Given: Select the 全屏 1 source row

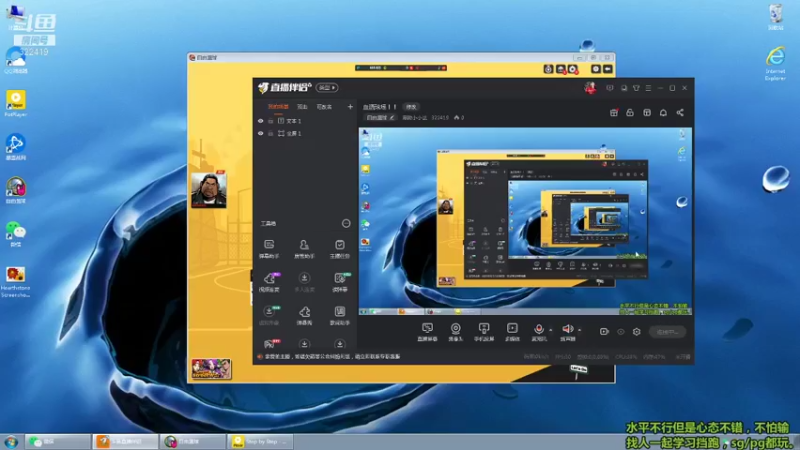Looking at the screenshot, I should pyautogui.click(x=305, y=133).
